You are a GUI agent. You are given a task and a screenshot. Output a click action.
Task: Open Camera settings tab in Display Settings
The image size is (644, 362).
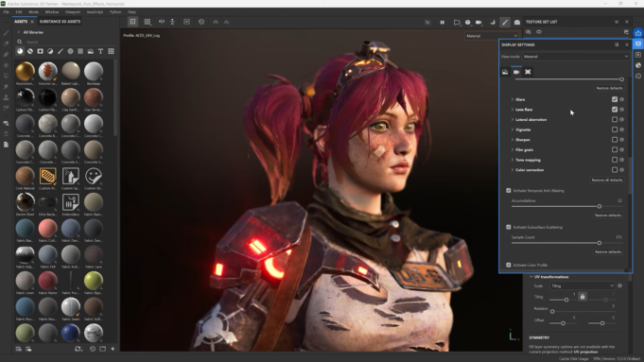pos(516,72)
